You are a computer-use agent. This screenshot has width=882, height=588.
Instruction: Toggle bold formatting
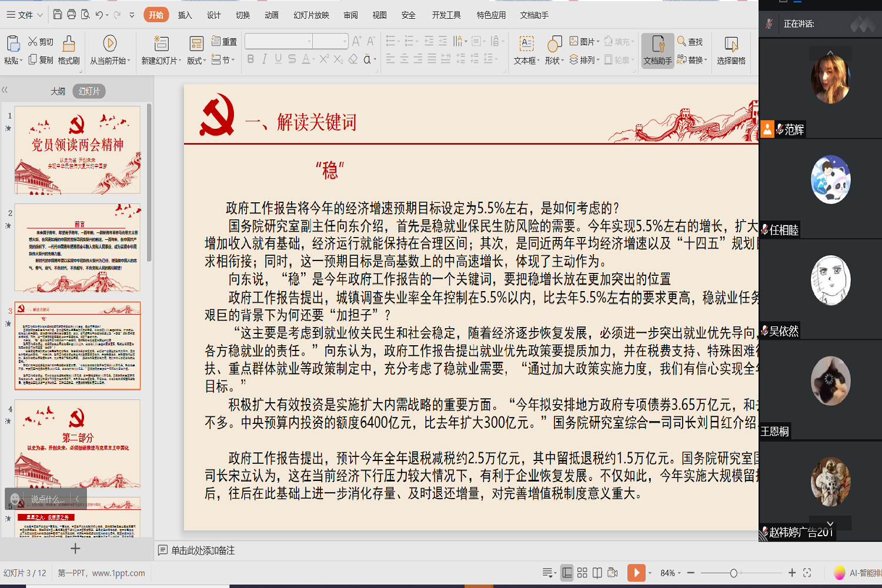[249, 59]
